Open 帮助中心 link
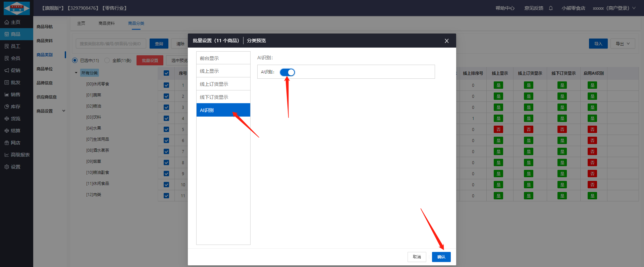This screenshot has width=644, height=267. (x=505, y=8)
